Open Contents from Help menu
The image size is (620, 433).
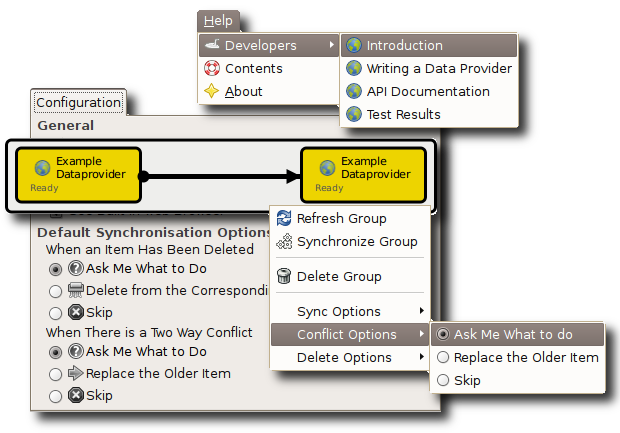pyautogui.click(x=269, y=68)
